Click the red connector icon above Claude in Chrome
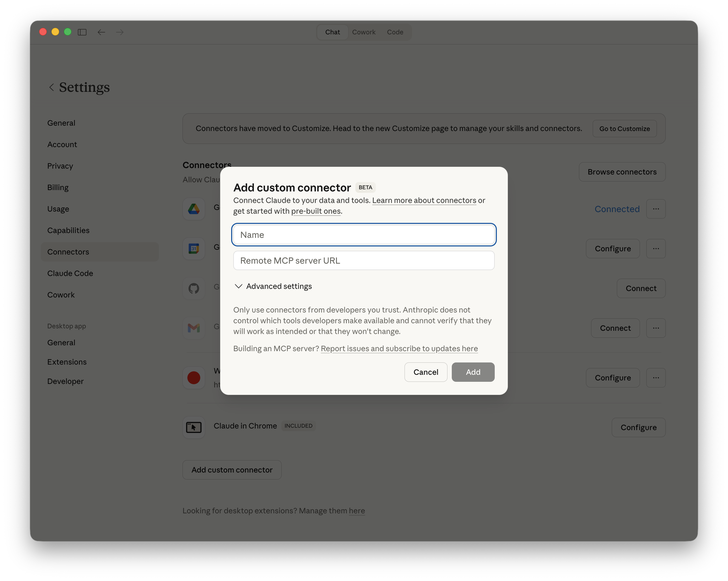The image size is (728, 581). (194, 377)
